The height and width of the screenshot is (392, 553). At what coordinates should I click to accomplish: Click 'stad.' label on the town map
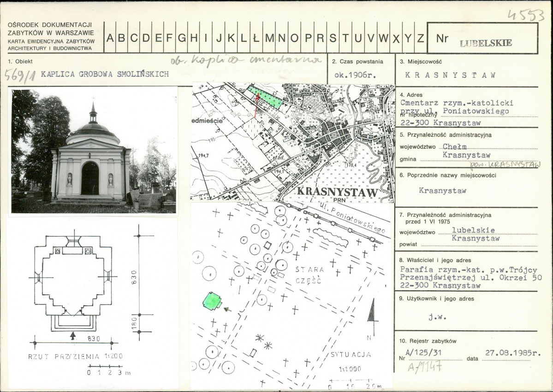278,158
